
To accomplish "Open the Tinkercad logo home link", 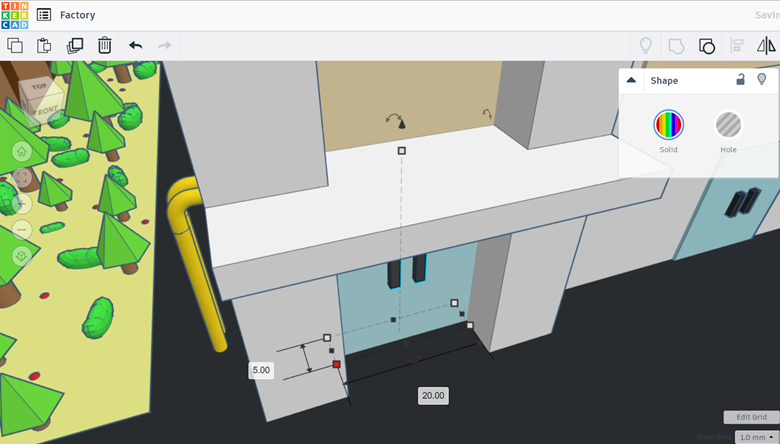I will coord(14,15).
